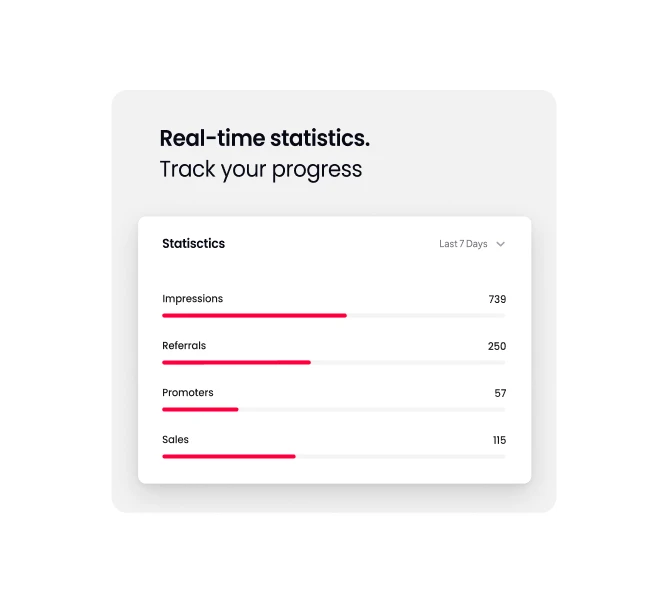Click the Sales value 115
The width and height of the screenshot is (662, 595).
tap(499, 440)
